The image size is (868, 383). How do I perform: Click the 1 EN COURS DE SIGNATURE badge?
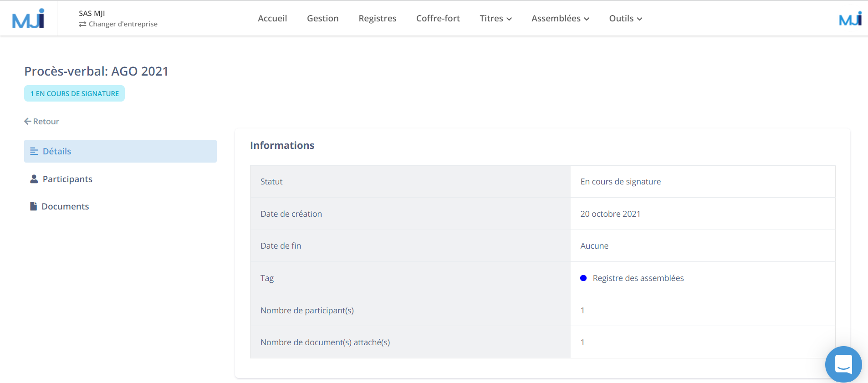tap(74, 93)
